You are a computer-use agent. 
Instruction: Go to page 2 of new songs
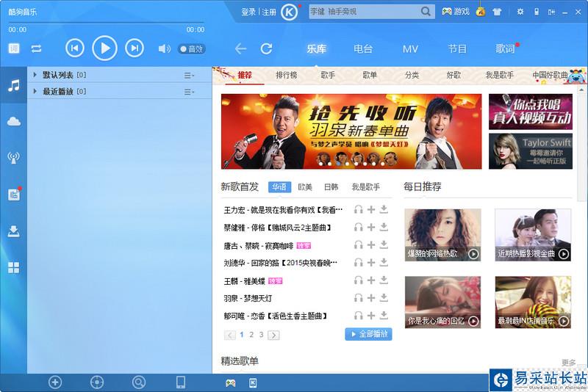[251, 335]
